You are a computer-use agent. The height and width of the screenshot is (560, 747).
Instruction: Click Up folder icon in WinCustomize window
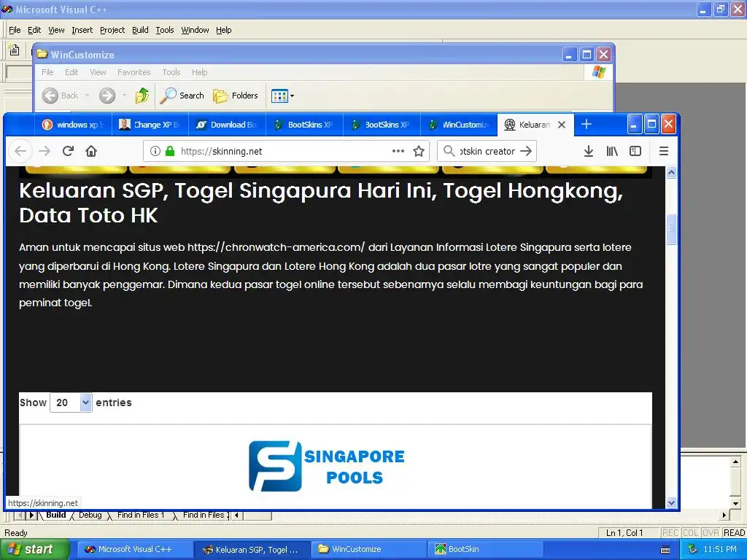[142, 96]
